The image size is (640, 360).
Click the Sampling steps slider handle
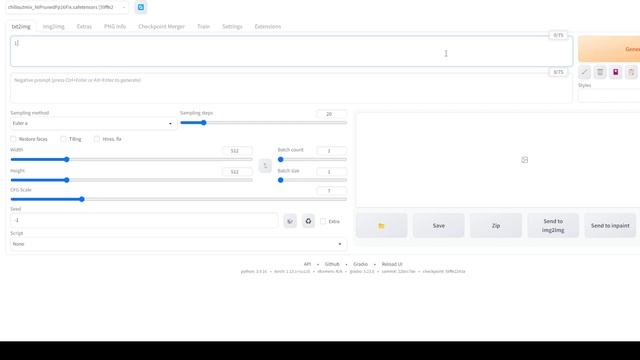[203, 122]
